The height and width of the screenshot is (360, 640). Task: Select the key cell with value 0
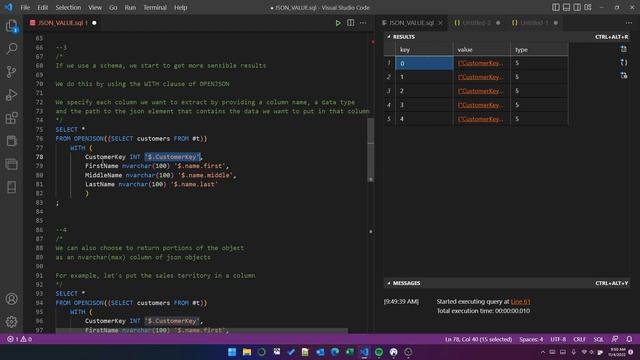coord(424,63)
